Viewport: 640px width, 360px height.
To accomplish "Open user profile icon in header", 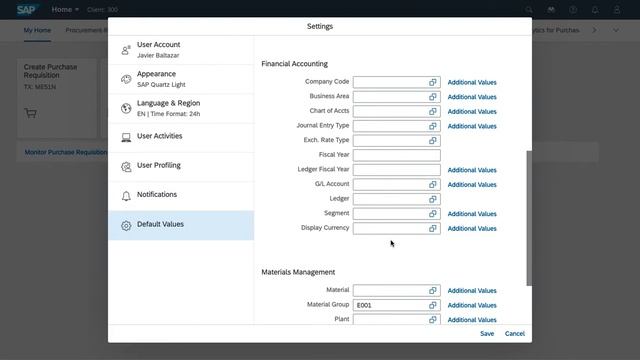I will pyautogui.click(x=617, y=10).
